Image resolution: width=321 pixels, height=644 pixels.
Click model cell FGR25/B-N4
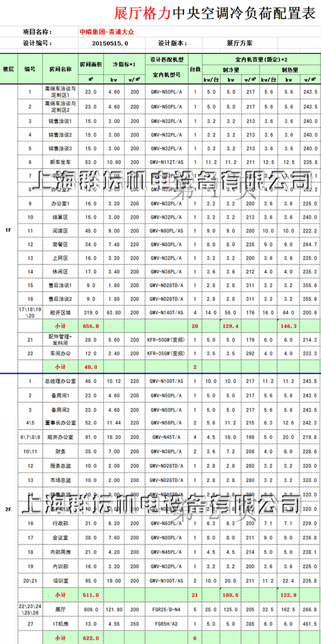click(167, 609)
